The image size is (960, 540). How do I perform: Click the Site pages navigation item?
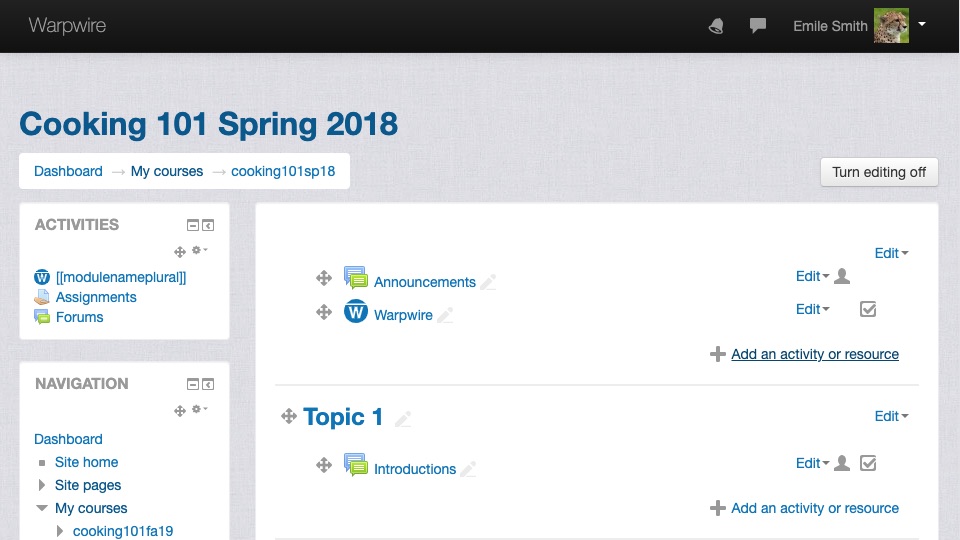click(88, 485)
